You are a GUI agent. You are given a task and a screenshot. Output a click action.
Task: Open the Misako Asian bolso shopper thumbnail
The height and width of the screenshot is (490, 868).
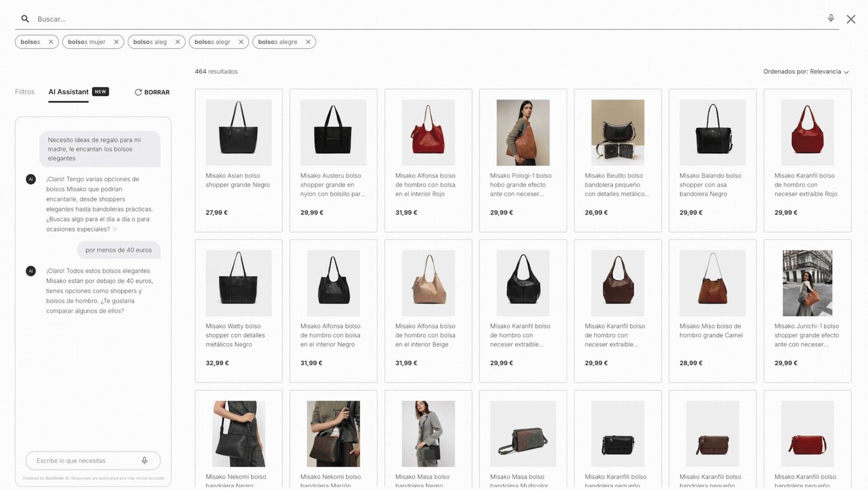[238, 133]
